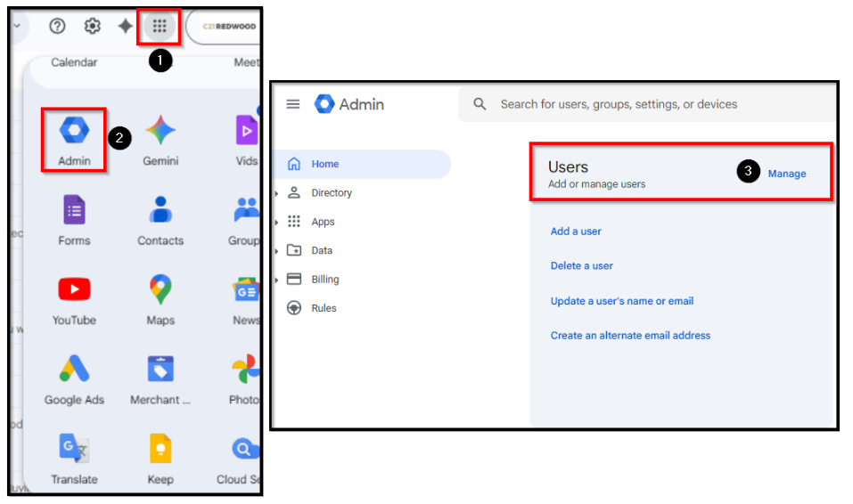Focus the search users, groups, settings field
Screen dimensions: 853x504
click(647, 104)
